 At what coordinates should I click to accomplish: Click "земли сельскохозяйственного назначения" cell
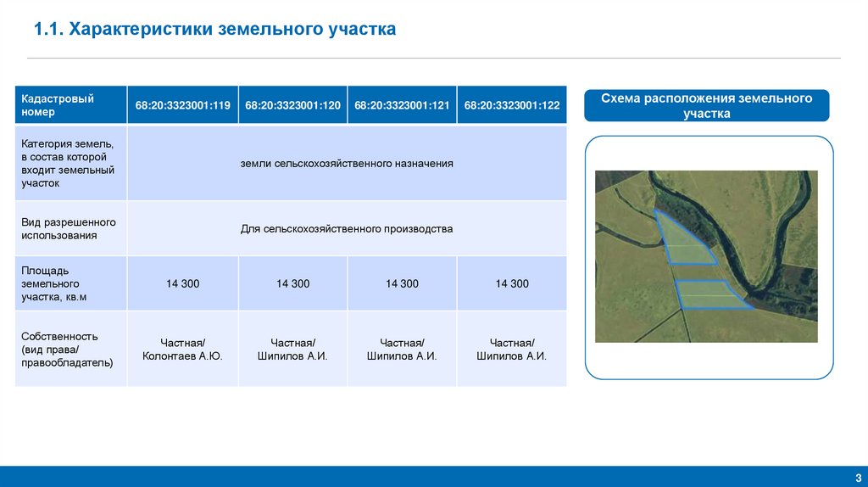(x=347, y=163)
